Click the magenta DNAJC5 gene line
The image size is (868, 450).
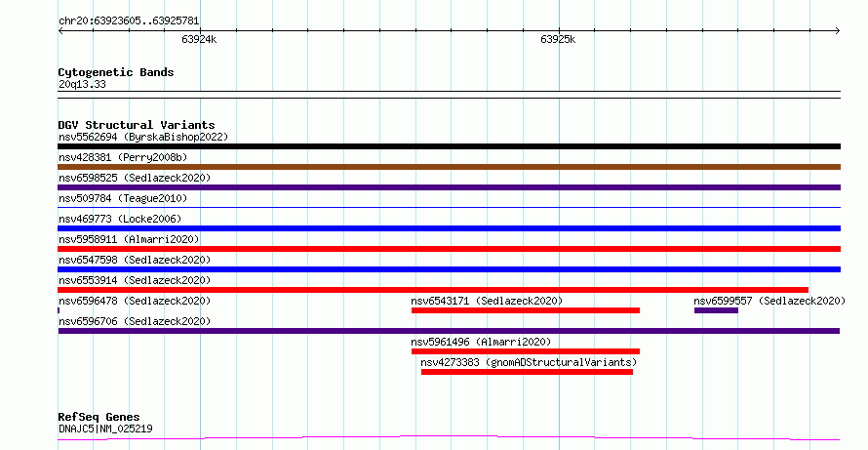[449, 438]
